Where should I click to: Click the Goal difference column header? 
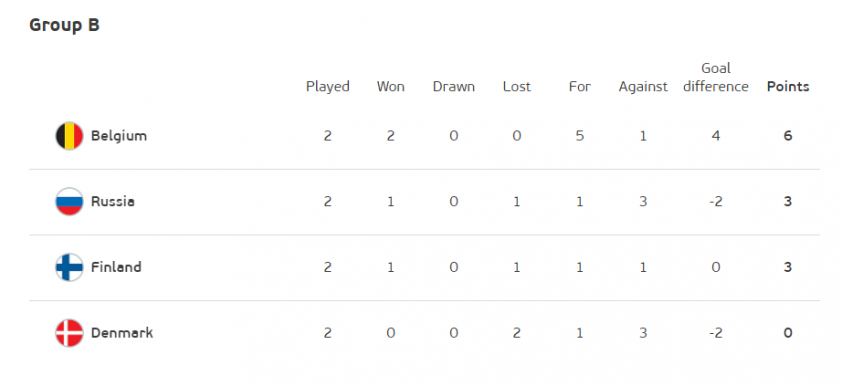(716, 77)
